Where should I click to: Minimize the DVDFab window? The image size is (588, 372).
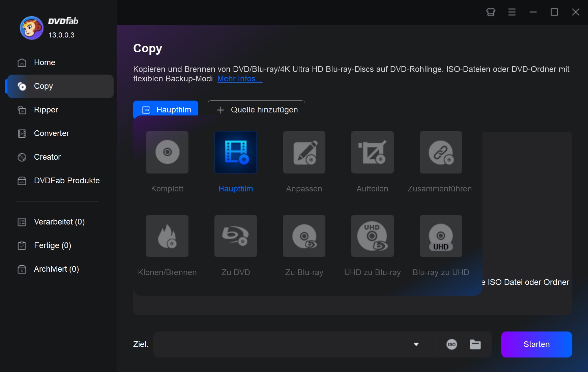tap(533, 12)
